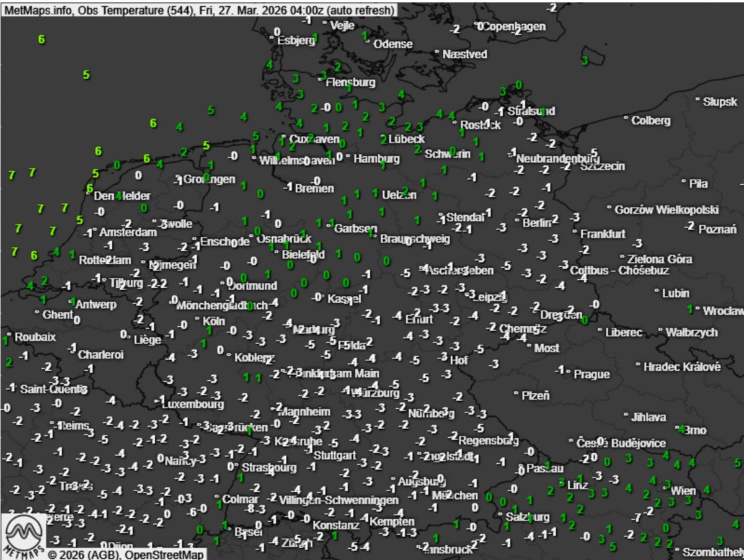Select the Poznań city label
Image resolution: width=744 pixels, height=560 pixels.
(x=718, y=229)
